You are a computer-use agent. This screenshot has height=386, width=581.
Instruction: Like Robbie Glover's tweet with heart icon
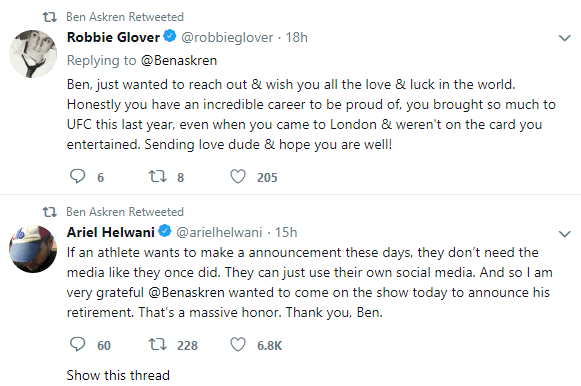pos(238,176)
